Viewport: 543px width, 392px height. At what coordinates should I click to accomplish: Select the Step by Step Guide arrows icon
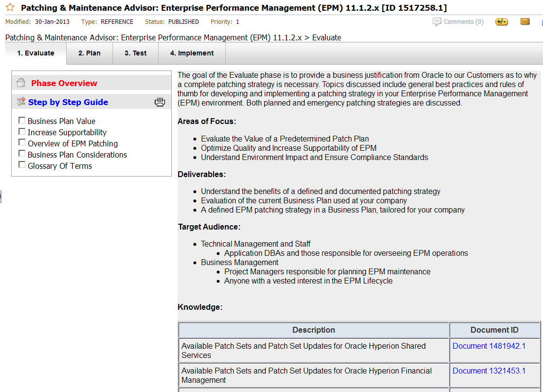coord(21,102)
